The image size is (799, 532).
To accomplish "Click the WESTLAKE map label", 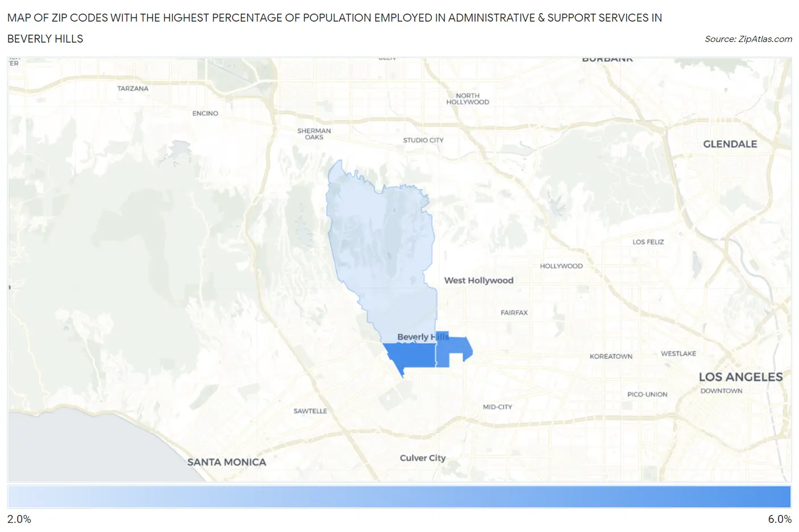I will pos(679,354).
